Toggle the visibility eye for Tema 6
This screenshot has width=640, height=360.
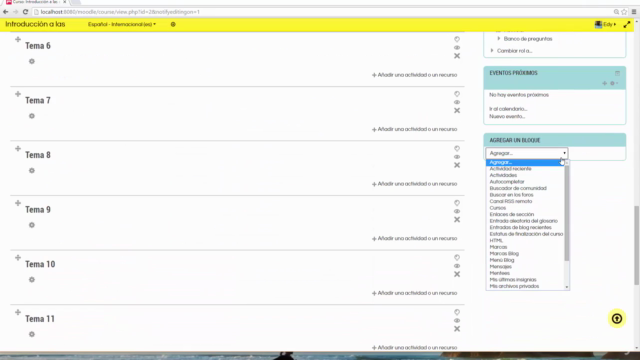coord(457,48)
